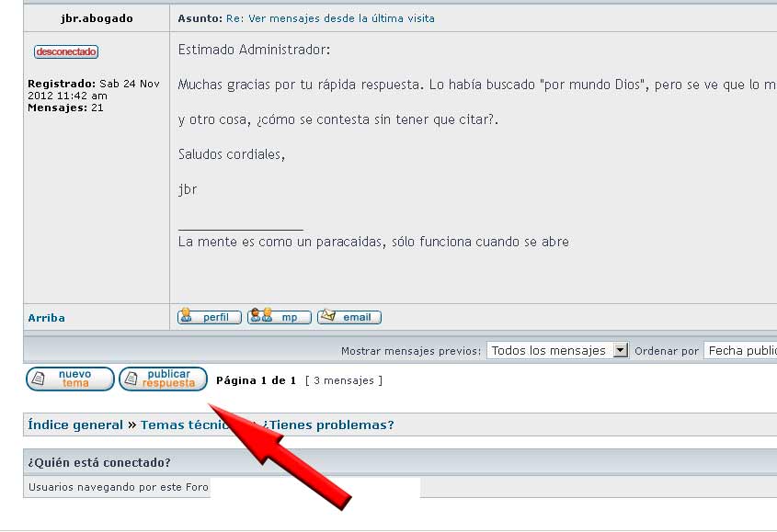
Task: Click the red desconectado status badge
Action: tap(66, 51)
